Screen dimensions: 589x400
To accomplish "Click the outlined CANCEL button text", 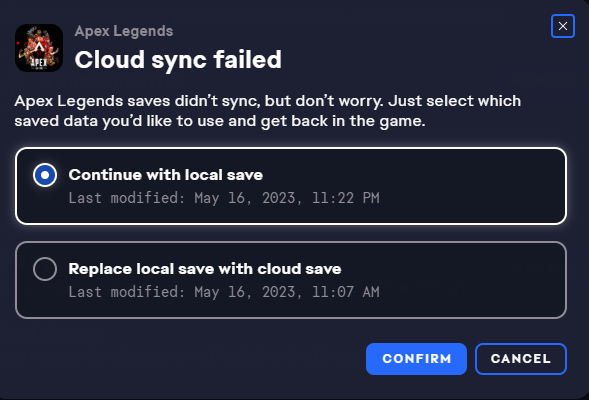I will coord(521,359).
